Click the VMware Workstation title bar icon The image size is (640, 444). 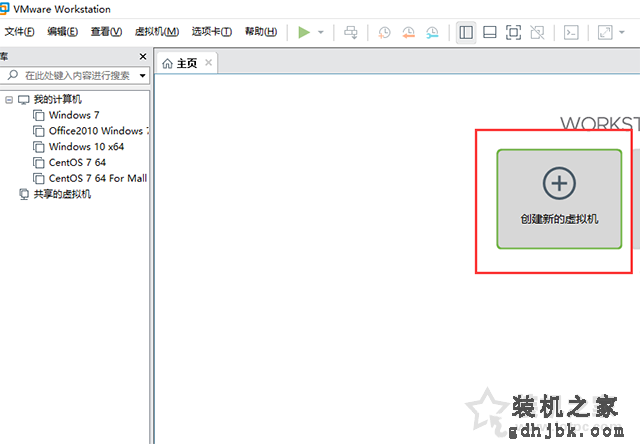pos(4,8)
